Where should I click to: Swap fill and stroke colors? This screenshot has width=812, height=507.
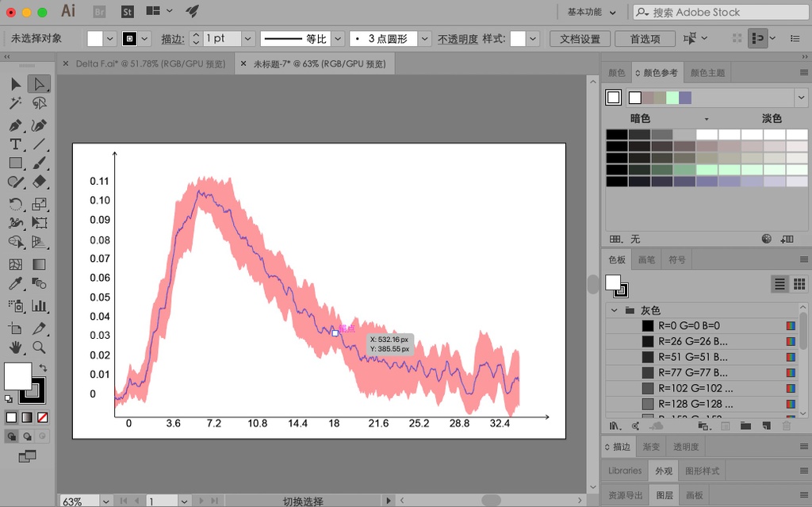click(x=43, y=368)
